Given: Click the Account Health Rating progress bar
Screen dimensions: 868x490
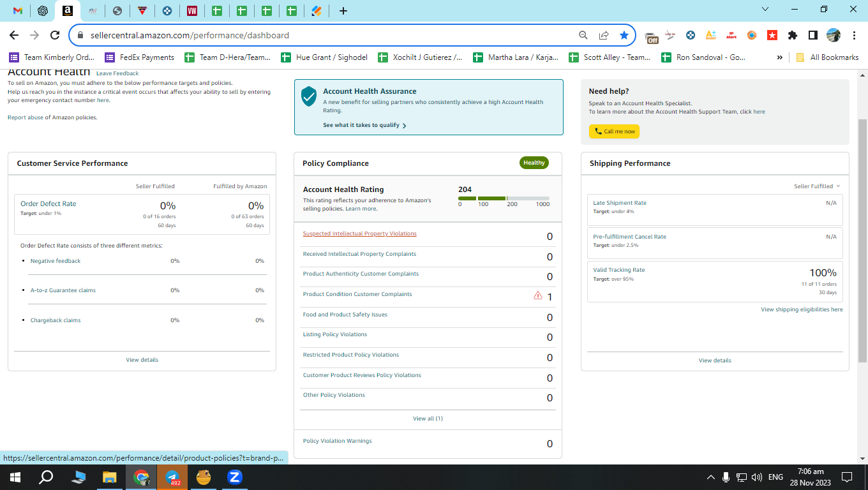Looking at the screenshot, I should coord(504,198).
